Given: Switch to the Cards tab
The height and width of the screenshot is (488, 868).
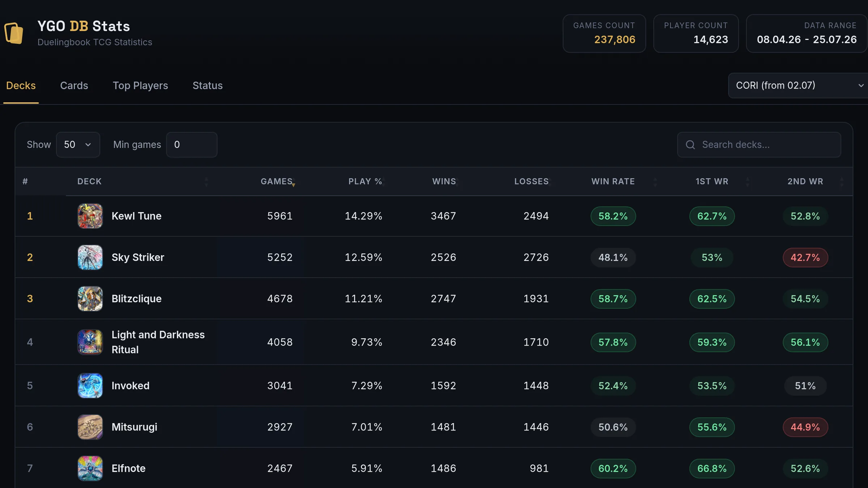Looking at the screenshot, I should coord(74,86).
